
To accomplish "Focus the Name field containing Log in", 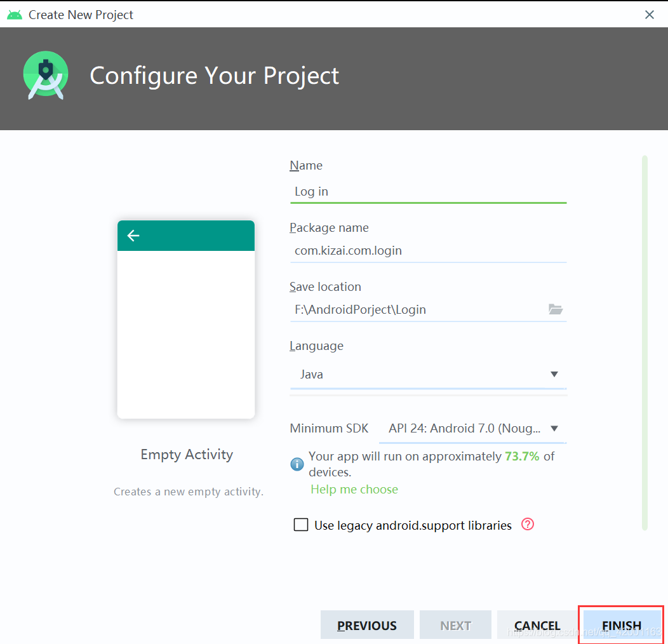I will 428,192.
